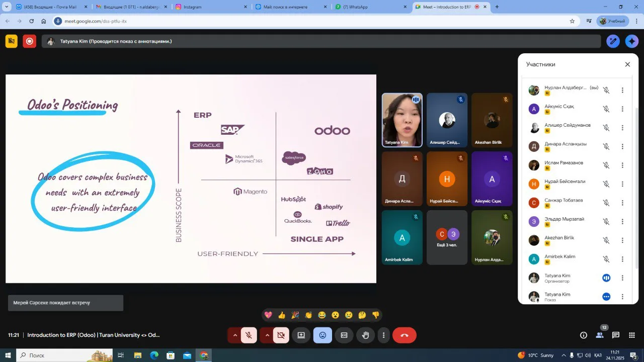Send the thumbs up emoji reaction

tap(282, 315)
